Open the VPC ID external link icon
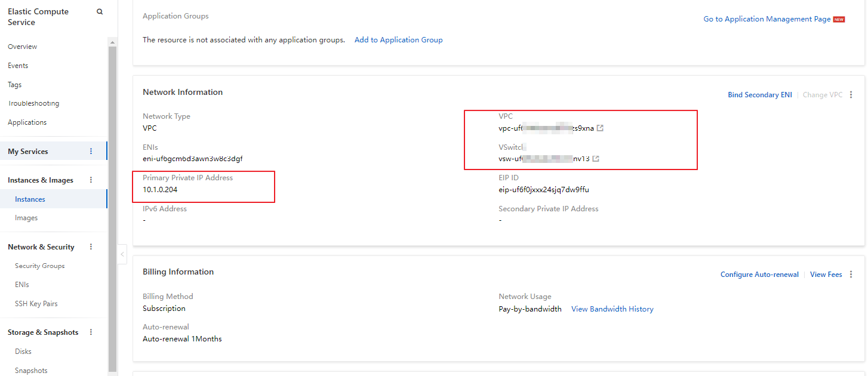 coord(601,128)
